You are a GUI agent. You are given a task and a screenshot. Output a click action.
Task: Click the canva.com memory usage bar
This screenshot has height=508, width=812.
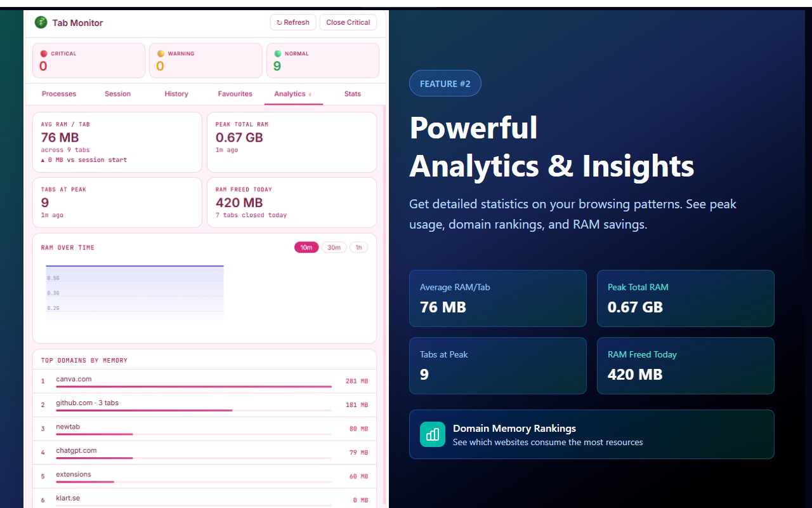(x=193, y=386)
